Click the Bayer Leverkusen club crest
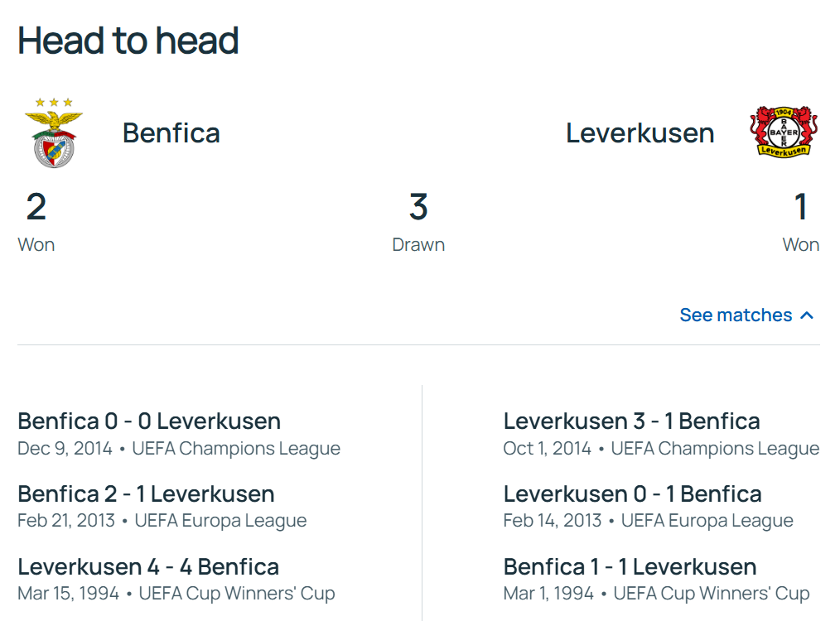Viewport: 840px width, 621px height. point(784,132)
